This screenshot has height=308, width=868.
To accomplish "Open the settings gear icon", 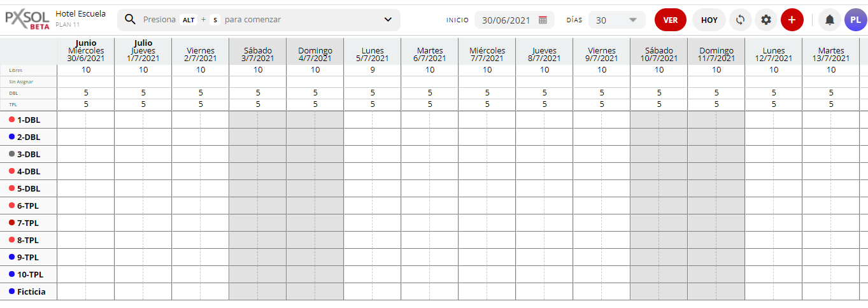I will point(766,20).
